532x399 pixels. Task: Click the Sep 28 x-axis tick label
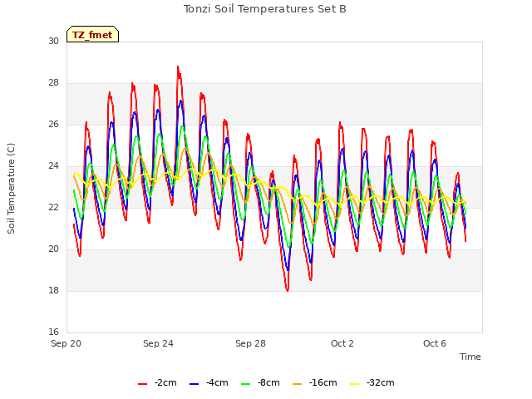pos(250,343)
